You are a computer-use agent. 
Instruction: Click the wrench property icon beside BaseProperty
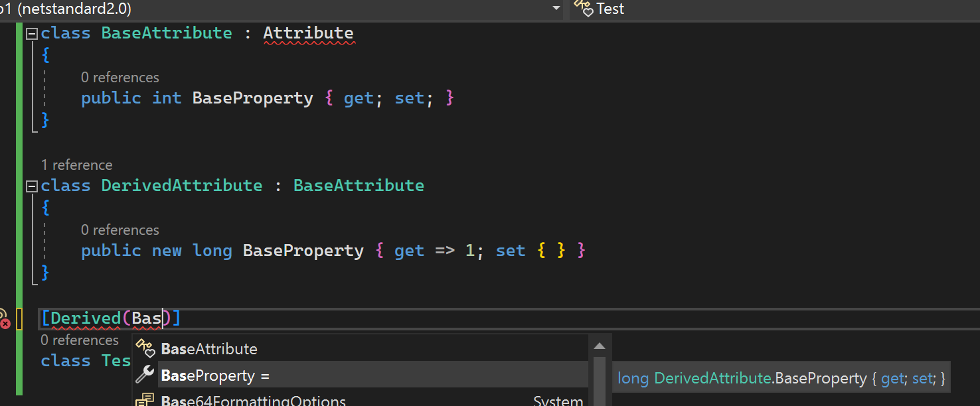(145, 375)
